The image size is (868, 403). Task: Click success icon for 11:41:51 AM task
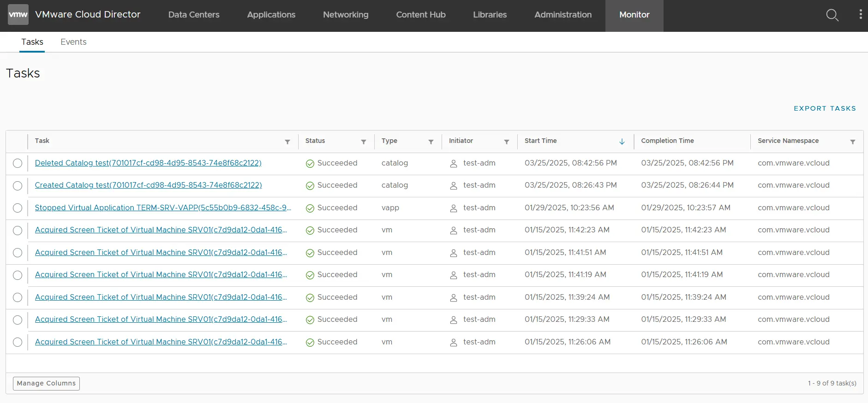click(310, 253)
